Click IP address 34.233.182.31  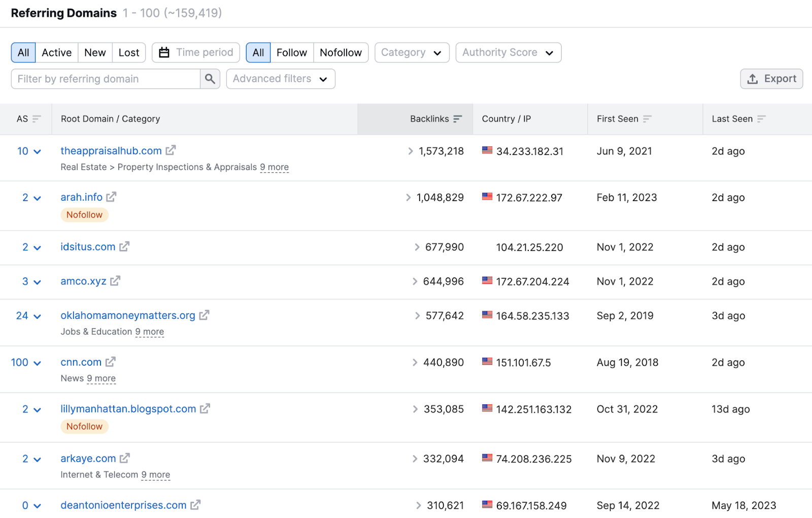click(x=530, y=151)
